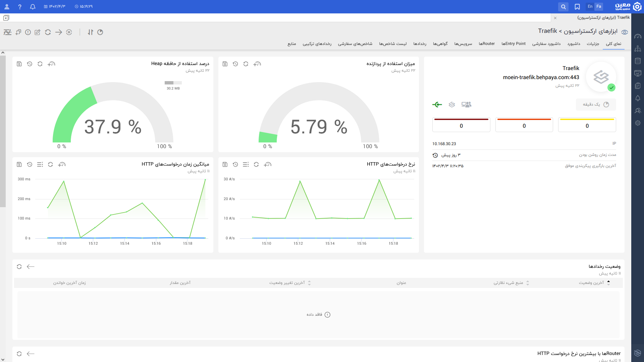Image resolution: width=644 pixels, height=362 pixels.
Task: Click the search button in top bar
Action: (563, 7)
